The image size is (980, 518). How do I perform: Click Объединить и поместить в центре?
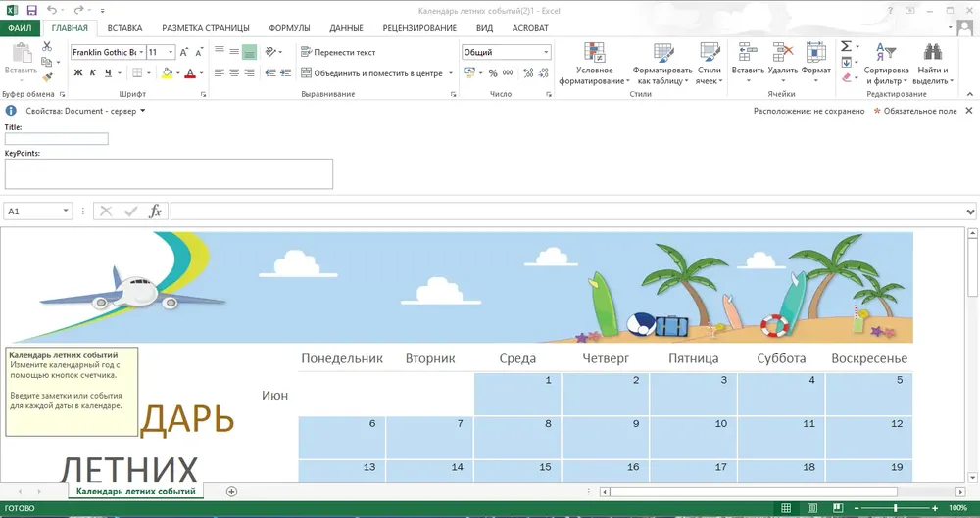tap(377, 73)
